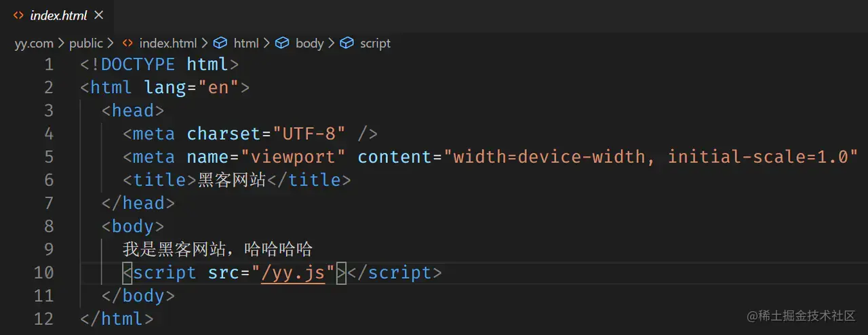Image resolution: width=868 pixels, height=335 pixels.
Task: Click the script symbol cube icon
Action: click(347, 43)
